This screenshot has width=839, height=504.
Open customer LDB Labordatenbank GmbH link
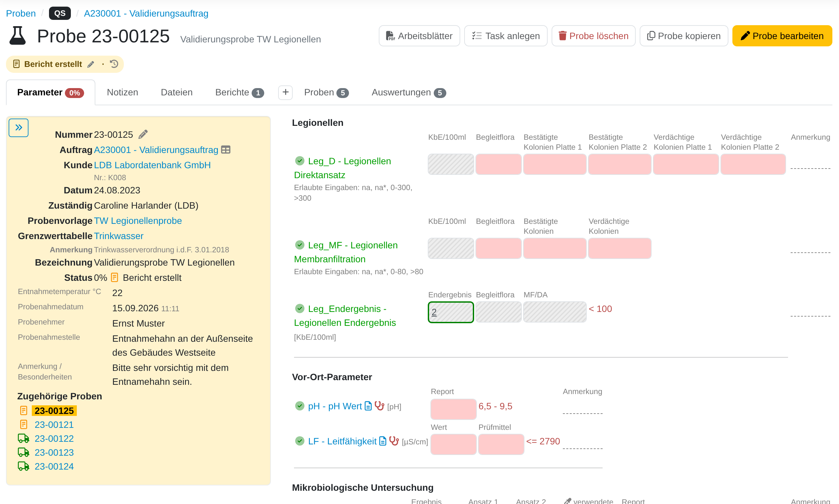point(152,165)
